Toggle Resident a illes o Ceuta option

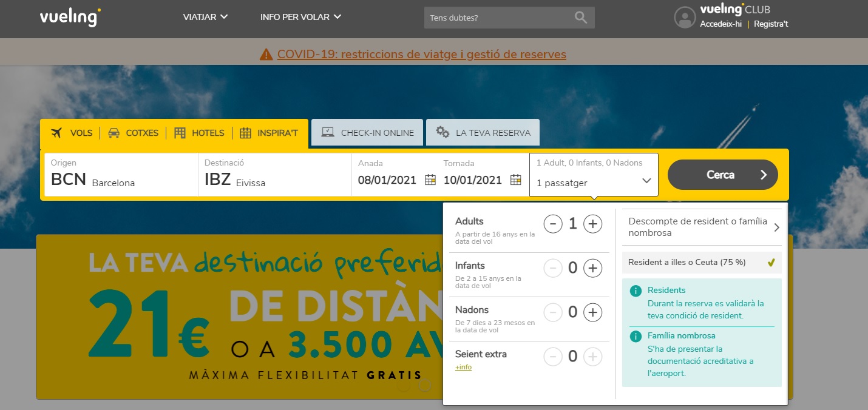702,263
